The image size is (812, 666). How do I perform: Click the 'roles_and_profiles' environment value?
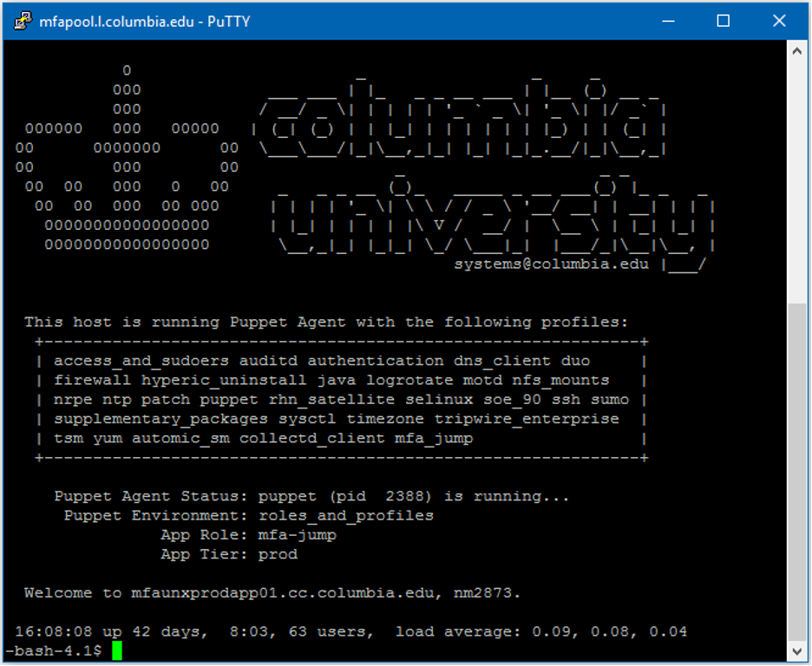(x=346, y=516)
